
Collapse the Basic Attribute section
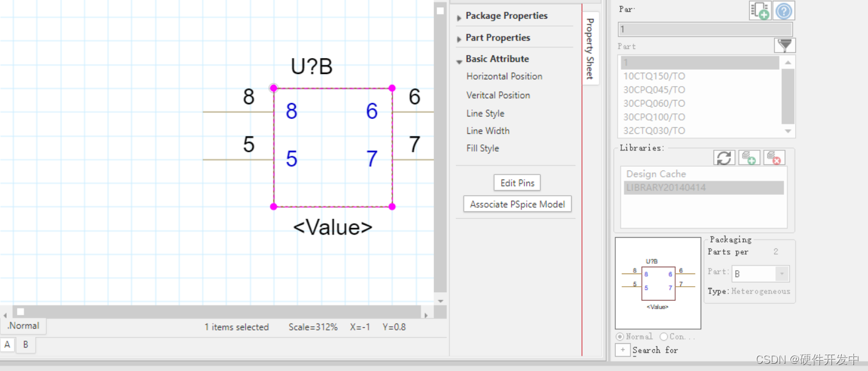point(496,59)
